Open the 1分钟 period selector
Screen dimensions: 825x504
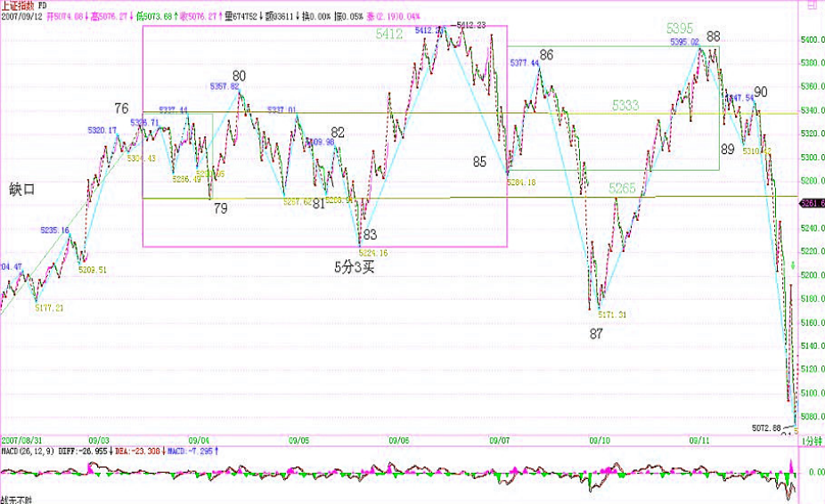pyautogui.click(x=812, y=441)
